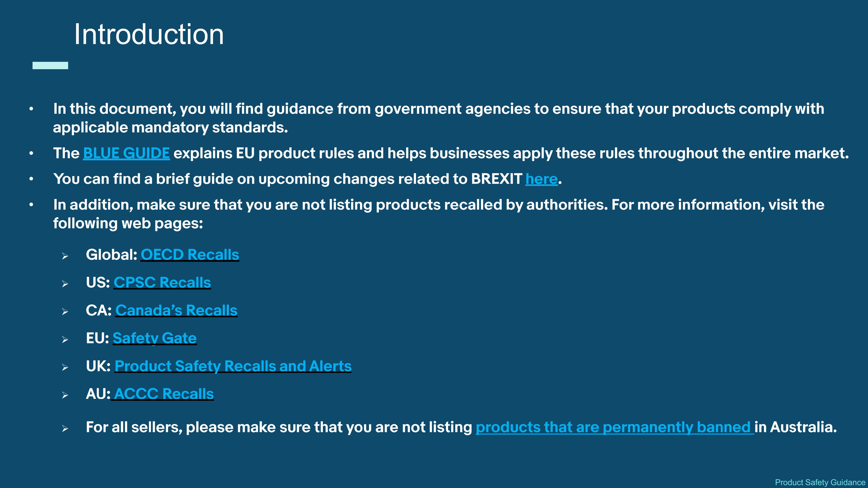Click the Product Safety Guidance footer text
This screenshot has width=868, height=488.
820,482
